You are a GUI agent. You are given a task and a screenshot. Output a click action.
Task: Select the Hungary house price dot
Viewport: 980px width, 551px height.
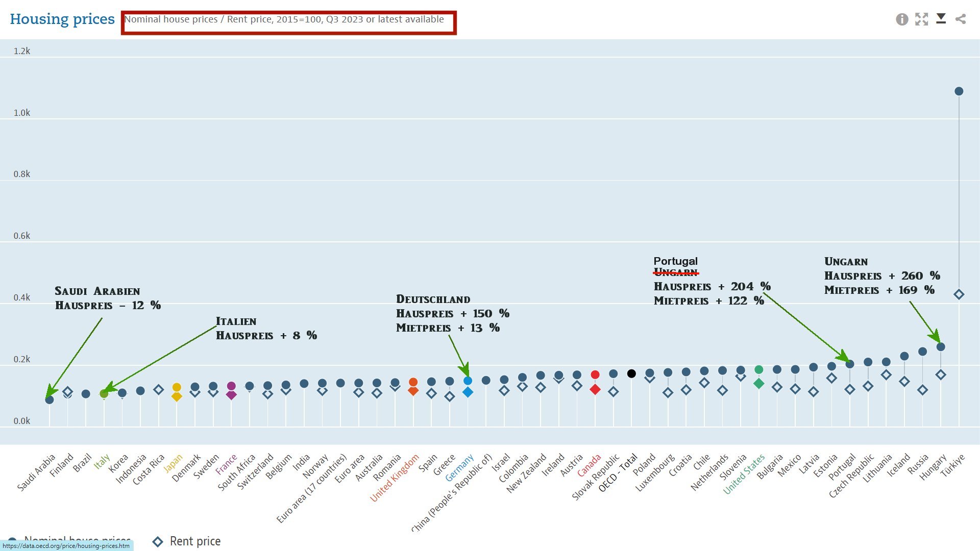pos(941,347)
